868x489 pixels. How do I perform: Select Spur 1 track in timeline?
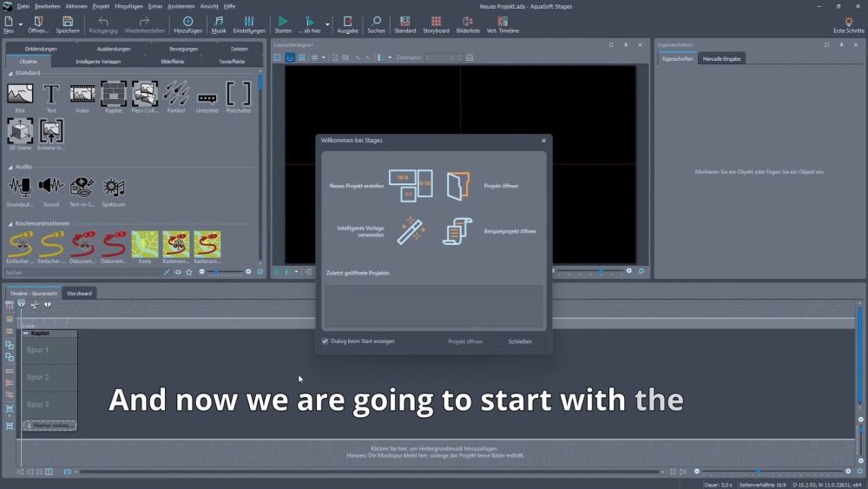coord(49,350)
